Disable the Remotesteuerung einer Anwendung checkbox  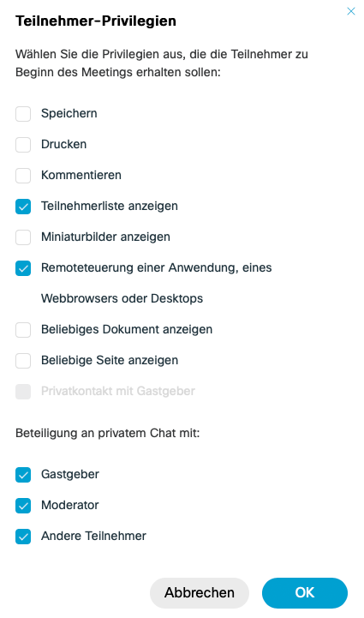[x=23, y=268]
